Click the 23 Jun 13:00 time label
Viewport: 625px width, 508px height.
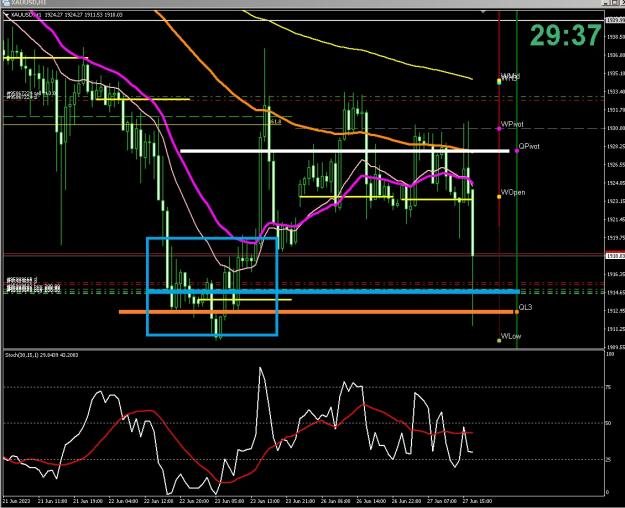click(x=265, y=501)
